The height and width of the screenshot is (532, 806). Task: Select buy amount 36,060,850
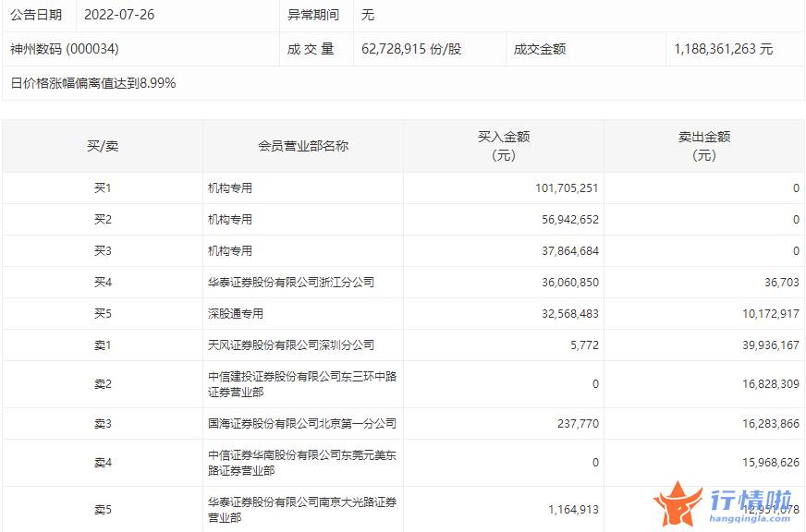point(570,282)
